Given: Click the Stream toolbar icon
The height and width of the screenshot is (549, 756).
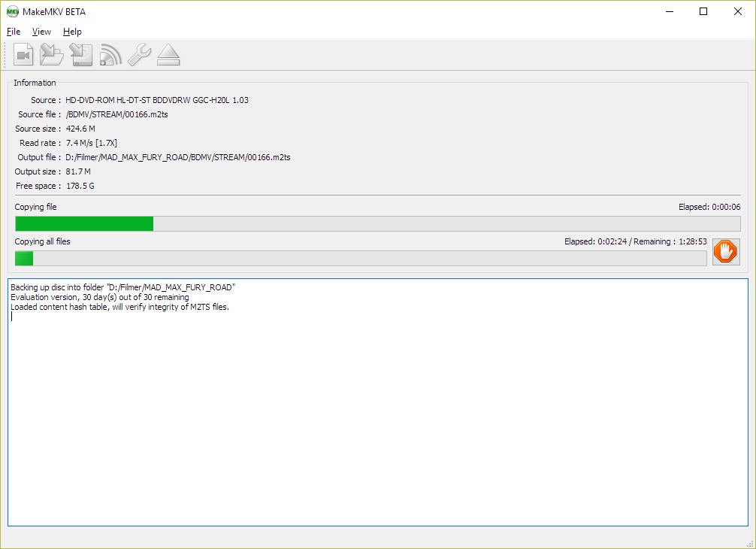Looking at the screenshot, I should point(110,54).
